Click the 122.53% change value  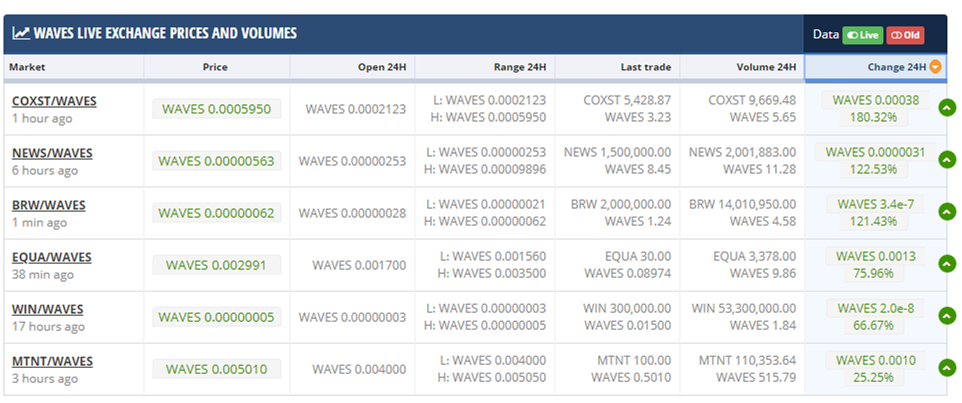click(873, 169)
